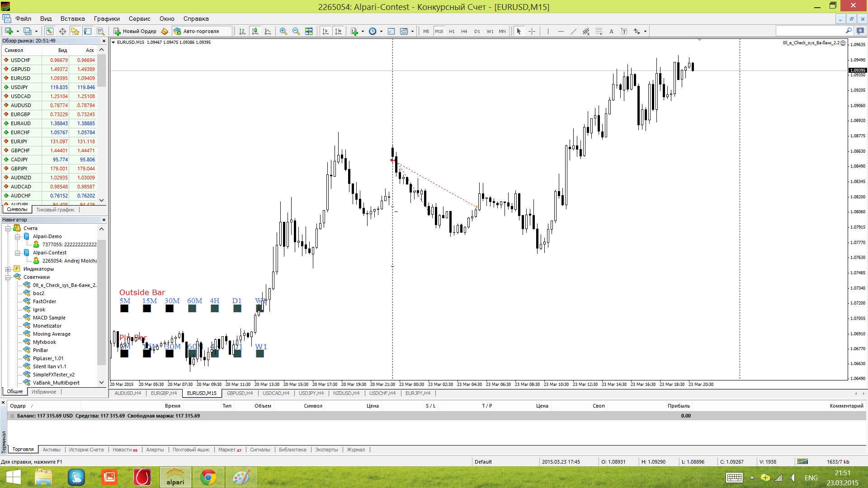
Task: Open the Новости terminal tab
Action: [x=125, y=450]
